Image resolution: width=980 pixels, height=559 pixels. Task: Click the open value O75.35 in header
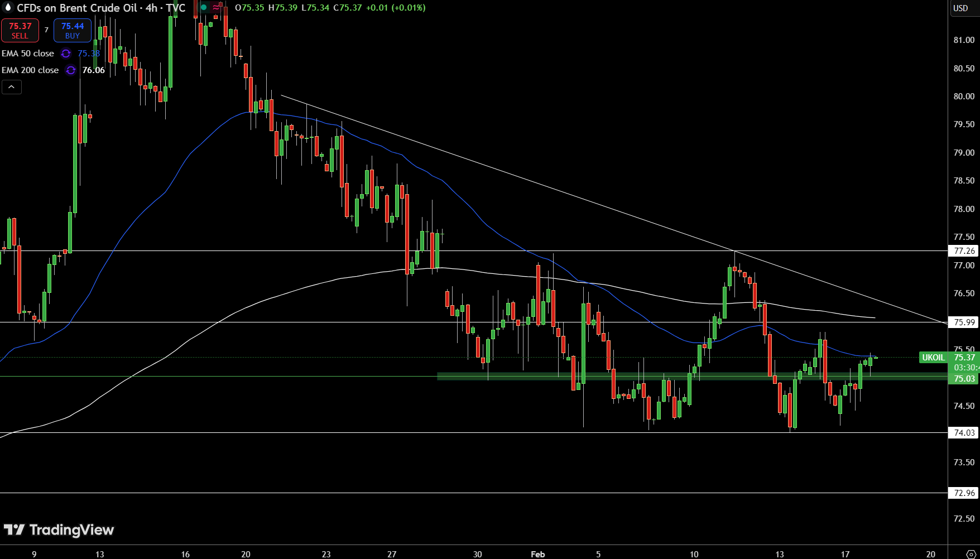click(x=250, y=8)
